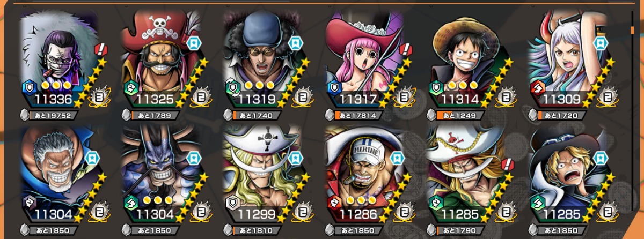Open the Straw Hat Luffy card 11314
This screenshot has height=239, width=644.
click(x=467, y=60)
